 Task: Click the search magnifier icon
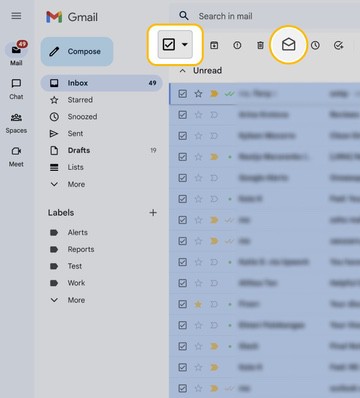[x=184, y=16]
